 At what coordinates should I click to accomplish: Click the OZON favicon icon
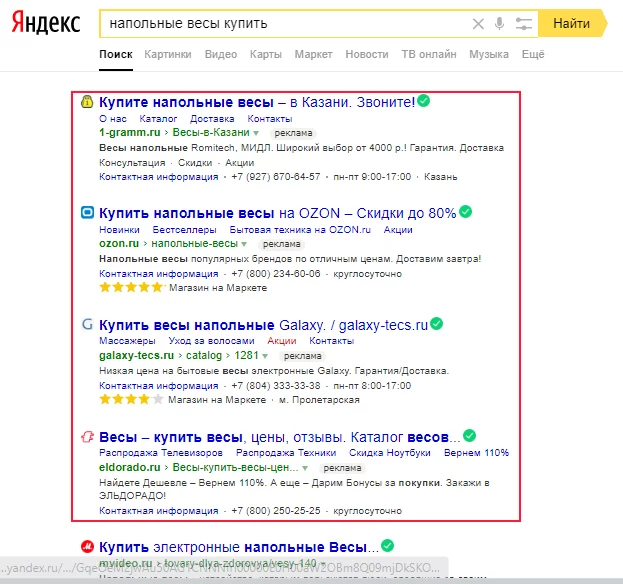tap(87, 213)
